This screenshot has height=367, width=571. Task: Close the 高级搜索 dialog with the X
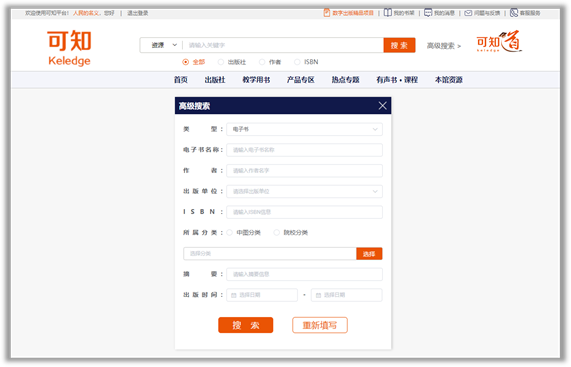pos(382,106)
